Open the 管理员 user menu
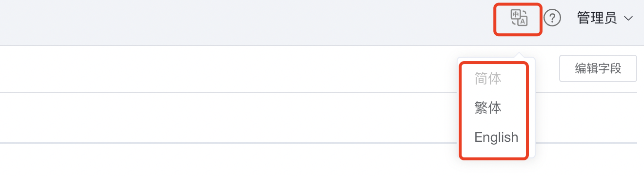Image resolution: width=644 pixels, height=176 pixels. (x=605, y=18)
